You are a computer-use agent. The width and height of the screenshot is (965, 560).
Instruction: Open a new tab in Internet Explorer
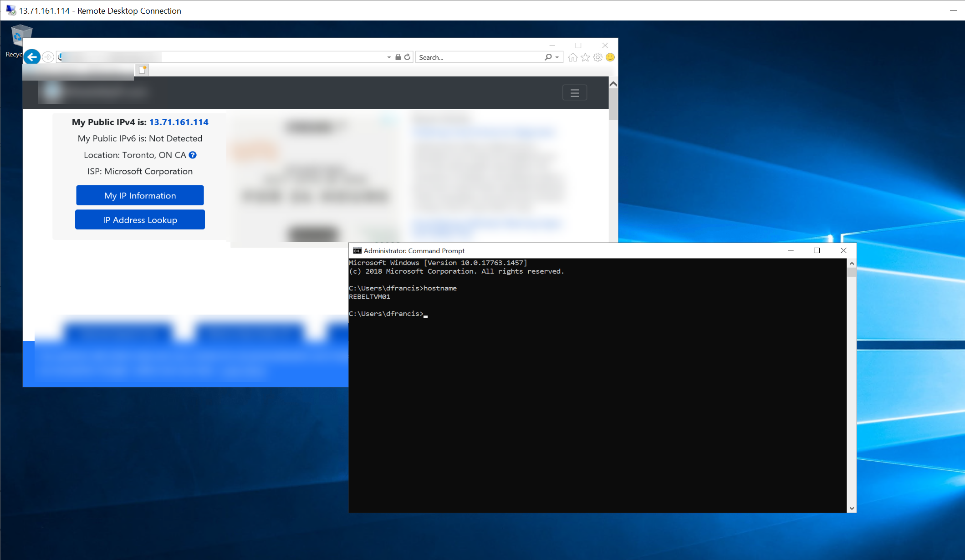pyautogui.click(x=143, y=70)
